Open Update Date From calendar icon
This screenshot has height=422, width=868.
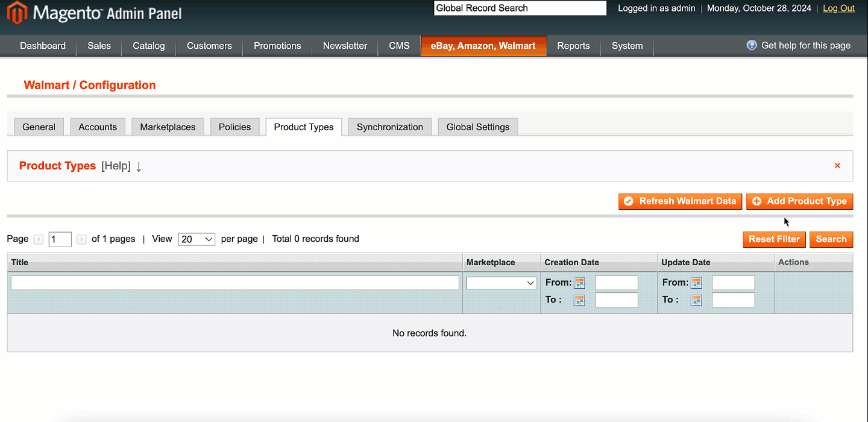click(x=696, y=283)
